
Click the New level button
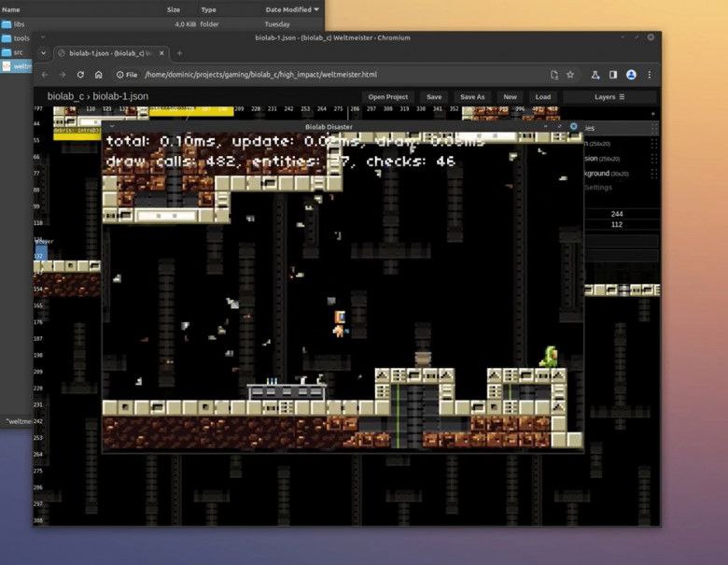(x=510, y=97)
